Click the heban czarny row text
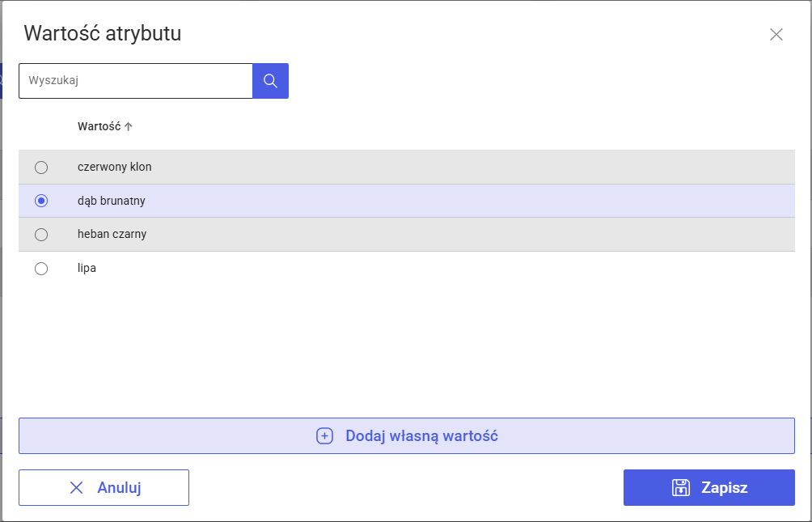812x522 pixels. [112, 234]
